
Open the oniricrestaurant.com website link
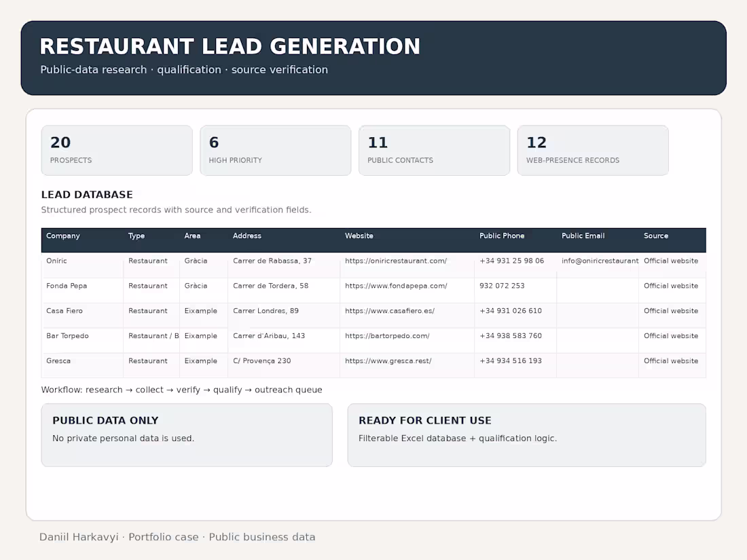[x=396, y=261]
